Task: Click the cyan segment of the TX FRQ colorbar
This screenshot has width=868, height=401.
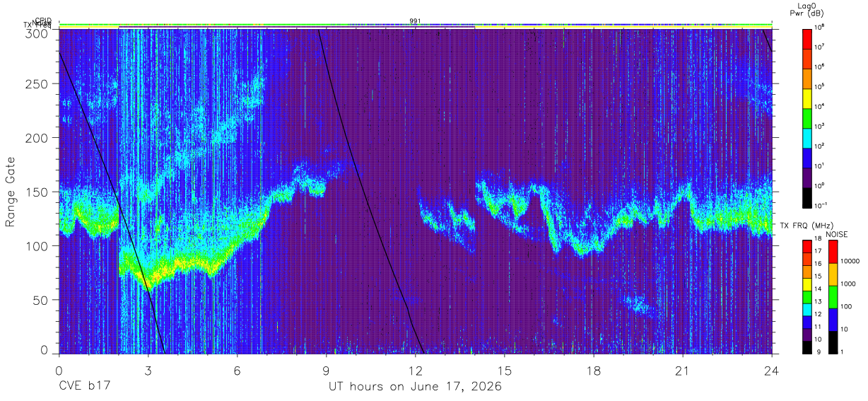Action: click(807, 308)
